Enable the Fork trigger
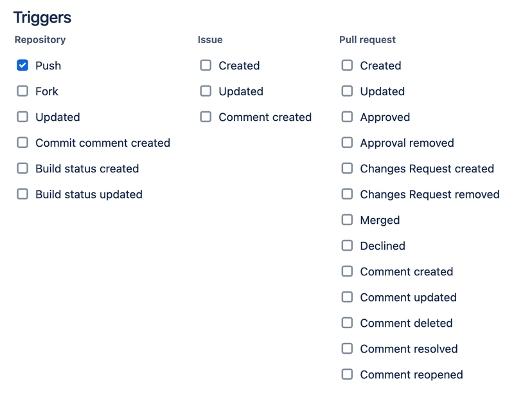532x395 pixels. [22, 91]
